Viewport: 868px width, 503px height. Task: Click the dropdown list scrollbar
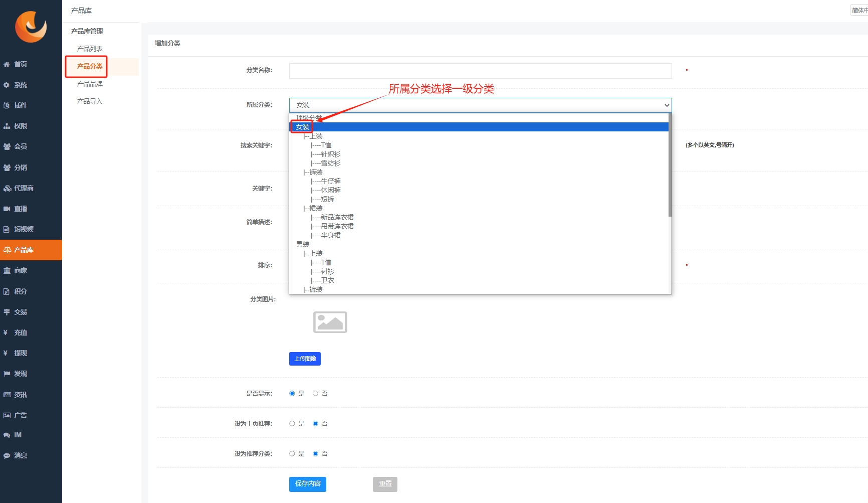[670, 165]
